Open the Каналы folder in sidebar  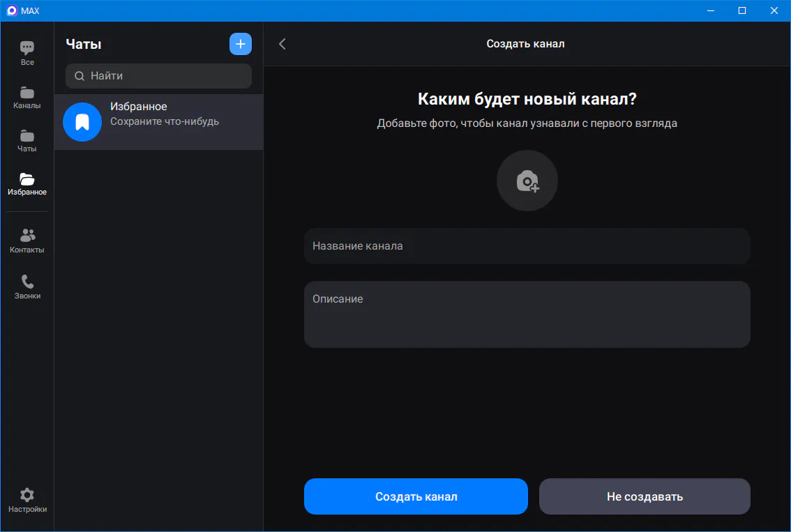pyautogui.click(x=27, y=98)
